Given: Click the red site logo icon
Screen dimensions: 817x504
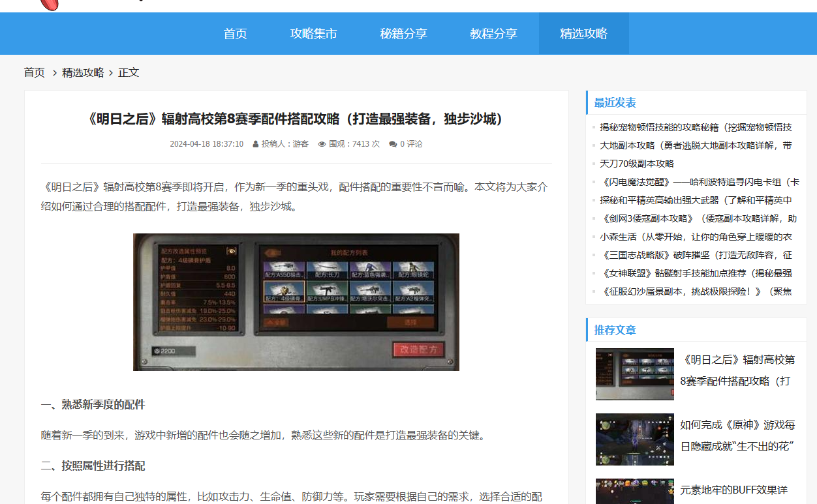Looking at the screenshot, I should coord(50,4).
